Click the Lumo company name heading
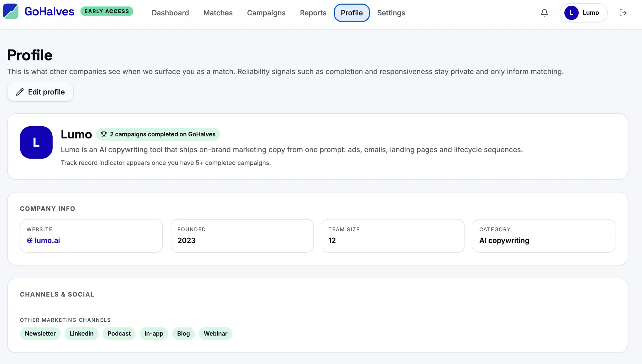 click(76, 134)
